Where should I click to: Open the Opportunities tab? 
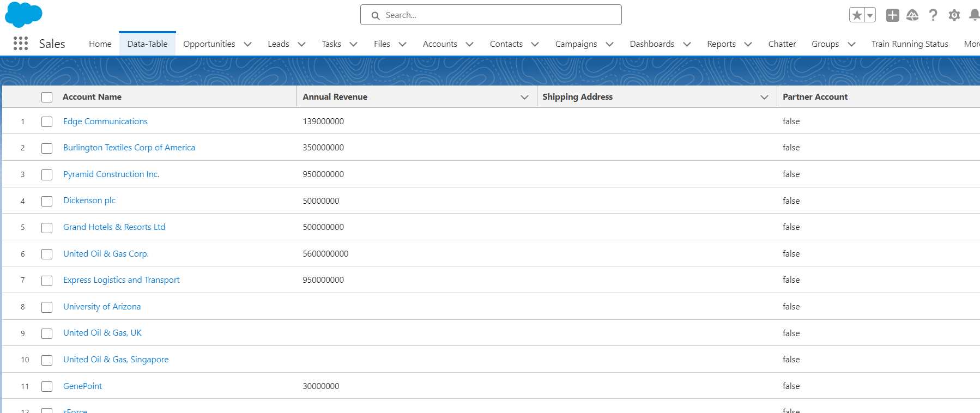[x=209, y=44]
